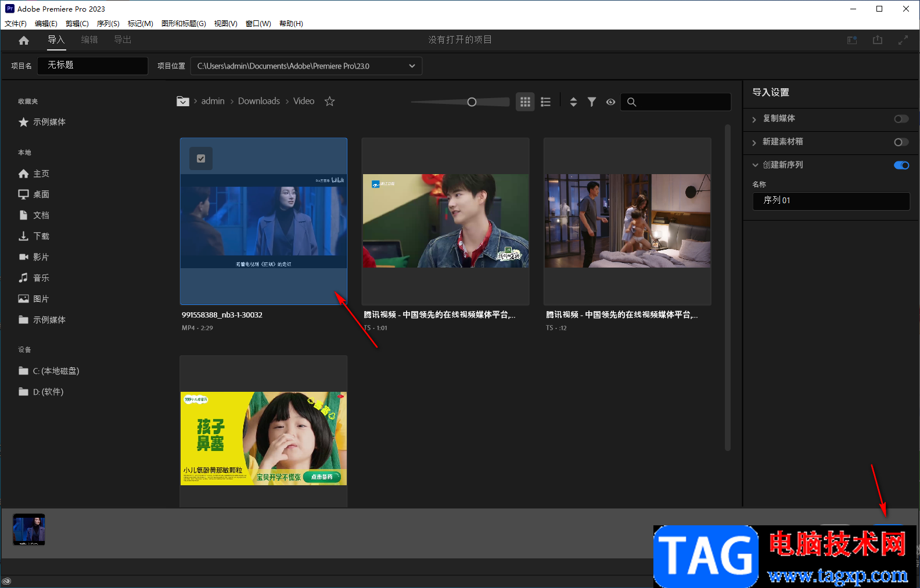The image size is (920, 588).
Task: Switch to grid thumbnail view
Action: [x=525, y=102]
